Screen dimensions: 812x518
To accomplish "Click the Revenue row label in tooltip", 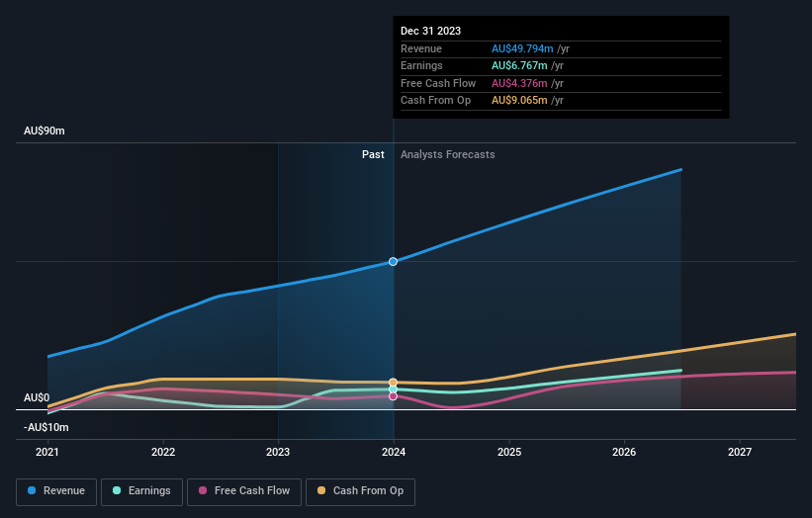I will point(421,48).
